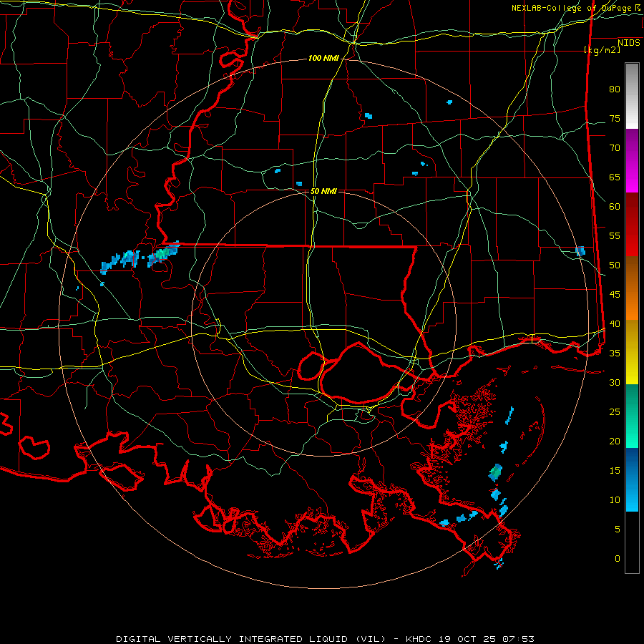This screenshot has height=644, width=644.
Task: Click the 20 value on the scale
Action: pyautogui.click(x=615, y=441)
